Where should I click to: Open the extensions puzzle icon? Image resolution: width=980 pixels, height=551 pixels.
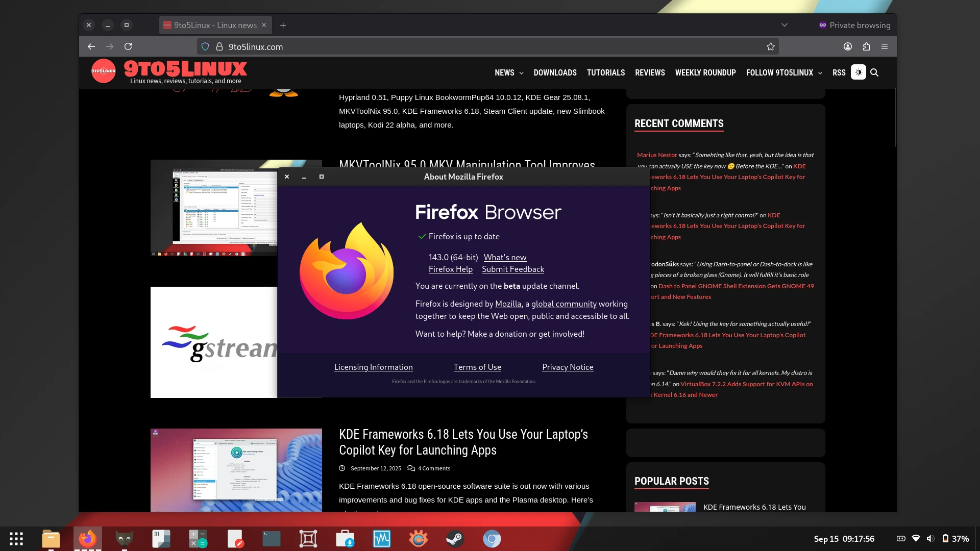pos(866,46)
